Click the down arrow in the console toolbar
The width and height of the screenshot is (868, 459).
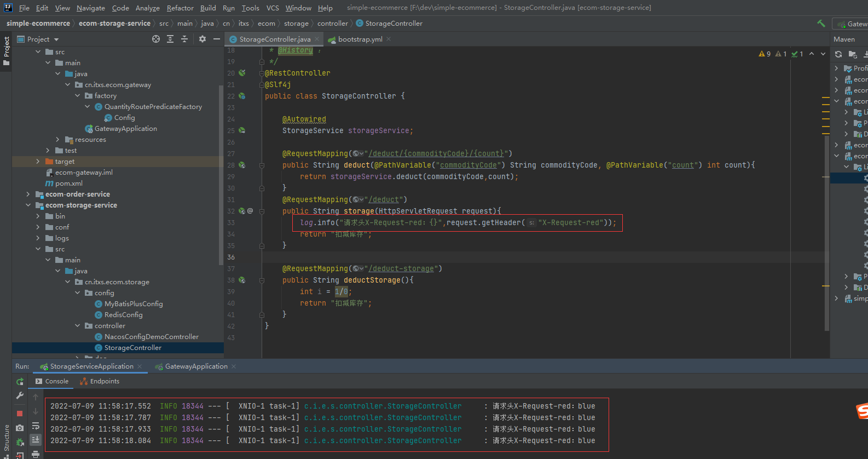tap(36, 411)
